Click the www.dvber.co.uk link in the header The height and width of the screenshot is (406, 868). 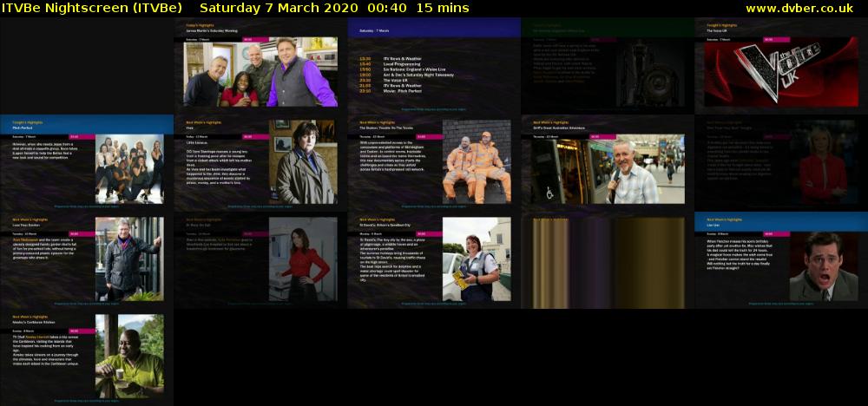(x=799, y=9)
